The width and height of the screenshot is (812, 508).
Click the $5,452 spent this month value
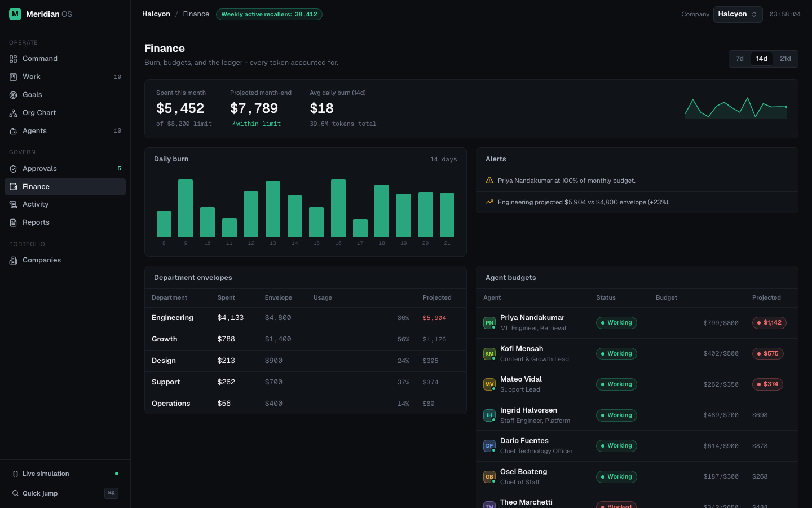click(180, 108)
